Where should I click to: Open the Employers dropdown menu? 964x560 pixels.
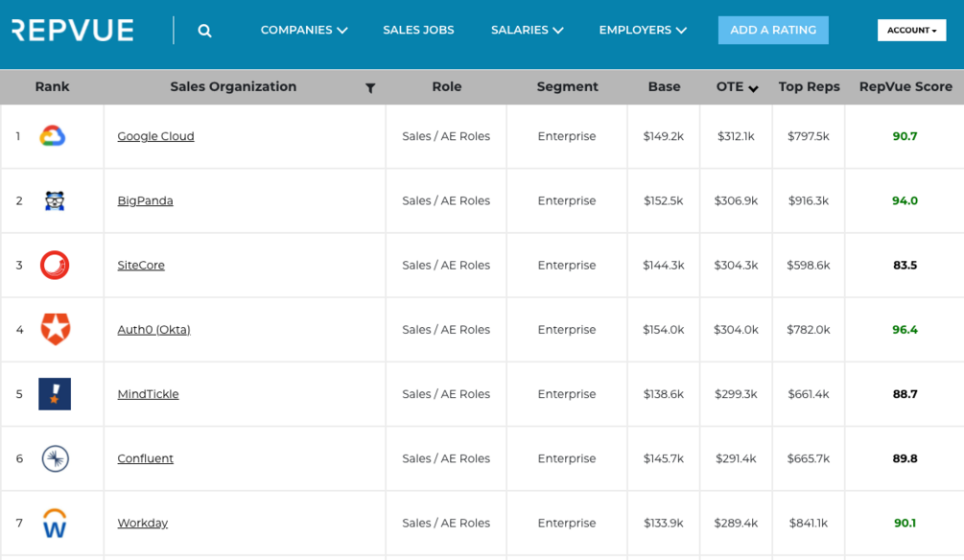pos(643,31)
